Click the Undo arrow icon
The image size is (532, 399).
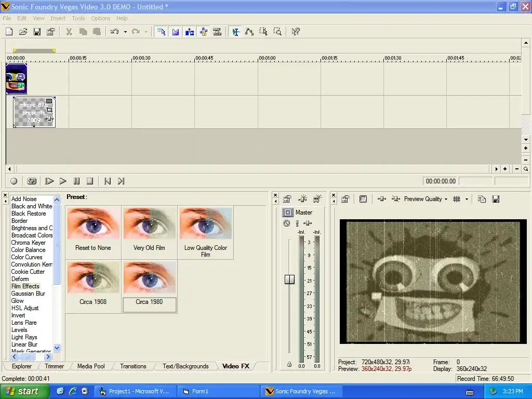[x=114, y=32]
